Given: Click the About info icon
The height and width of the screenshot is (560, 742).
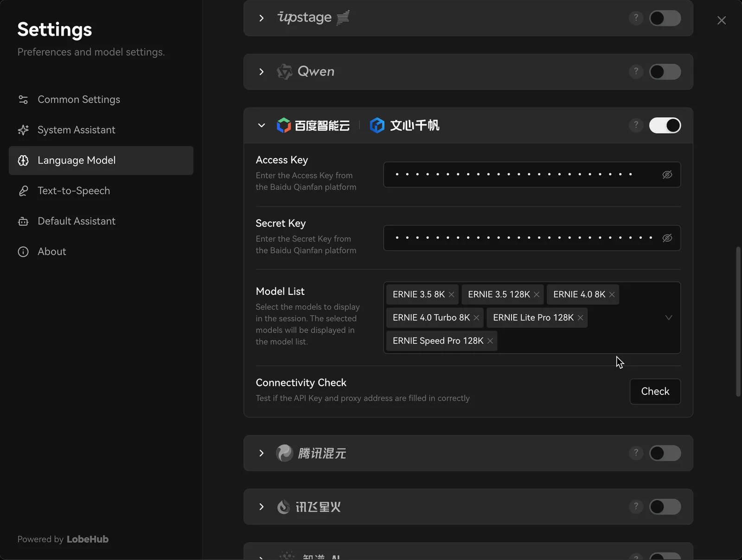Looking at the screenshot, I should point(23,251).
